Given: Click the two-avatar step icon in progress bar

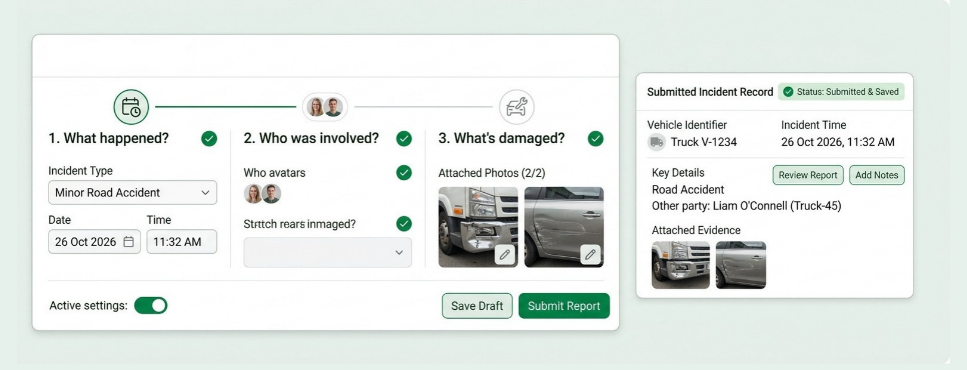Looking at the screenshot, I should click(x=325, y=107).
